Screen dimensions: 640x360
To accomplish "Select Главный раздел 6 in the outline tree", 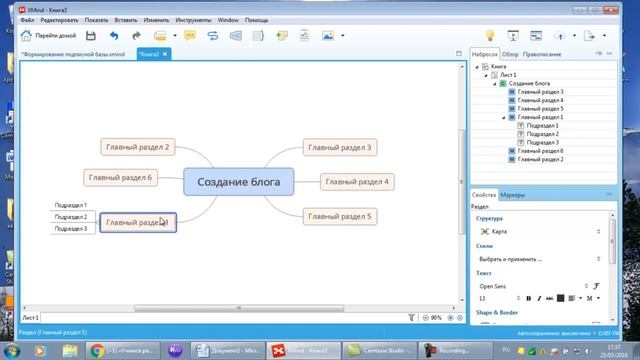I will pyautogui.click(x=540, y=151).
